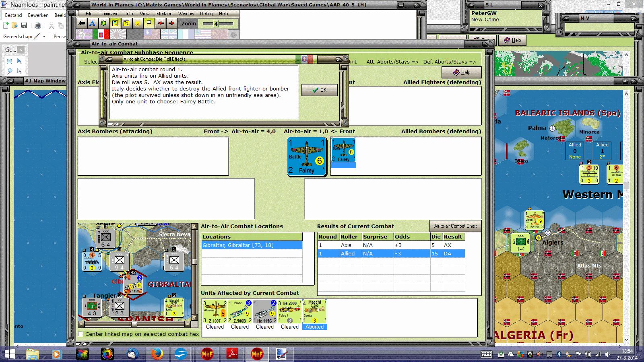The height and width of the screenshot is (362, 644).
Task: Click the red left arrow toolbar icon
Action: point(161,23)
